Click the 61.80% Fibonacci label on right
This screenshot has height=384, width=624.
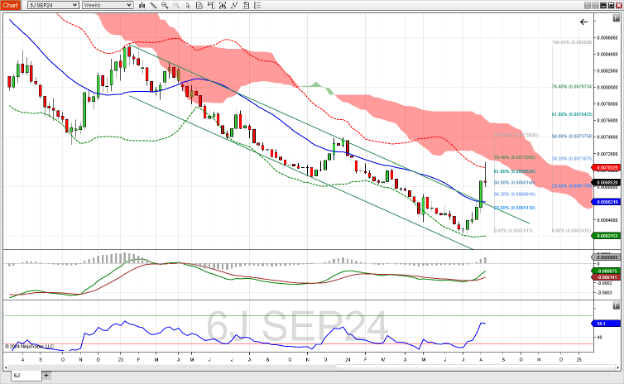[x=572, y=115]
